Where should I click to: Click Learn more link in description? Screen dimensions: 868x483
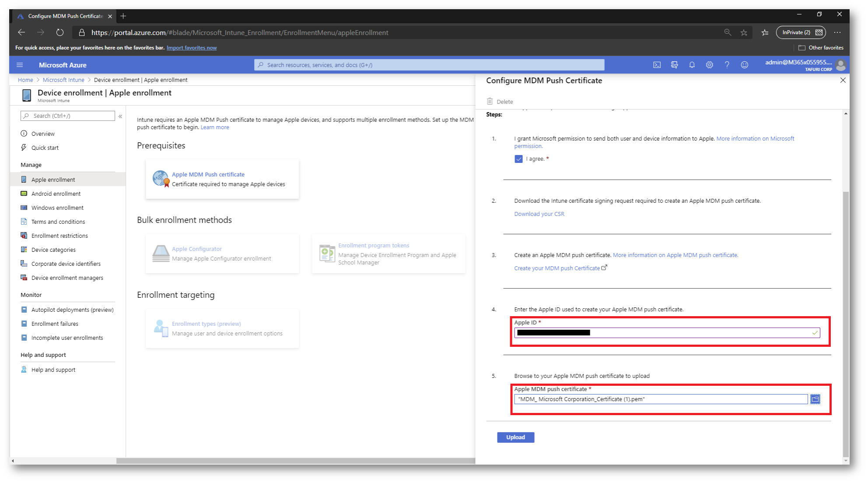215,127
